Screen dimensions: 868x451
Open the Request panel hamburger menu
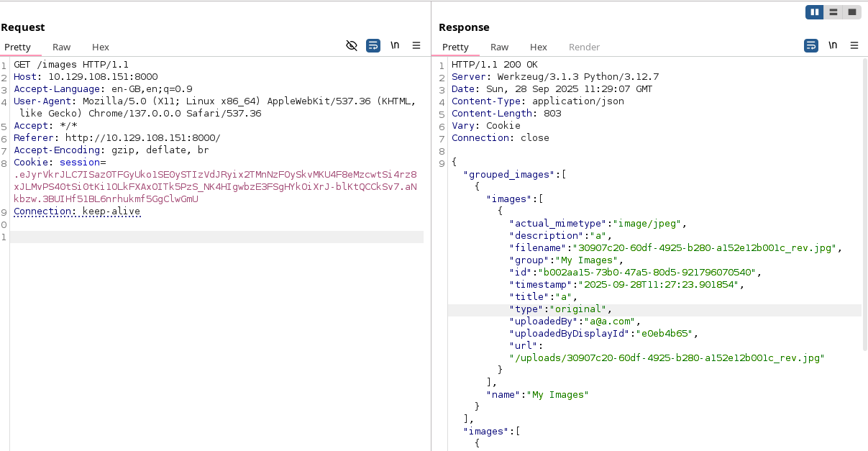click(416, 45)
